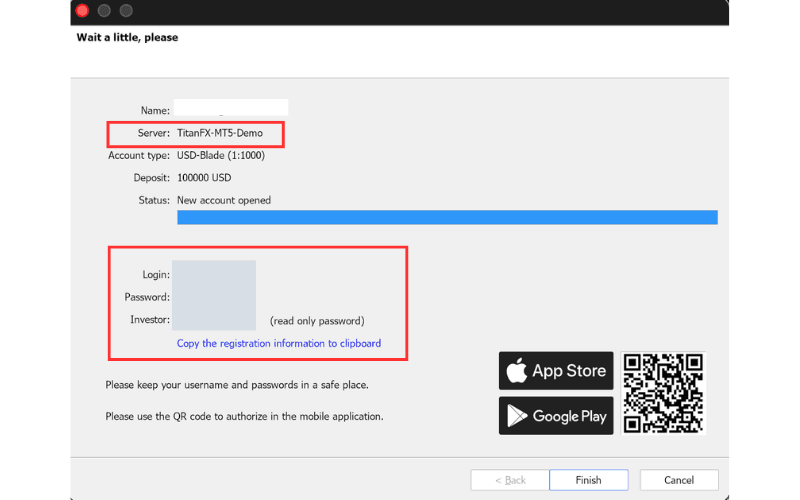Click the (read only password) note
Viewport: 800px width, 500px height.
tap(317, 321)
